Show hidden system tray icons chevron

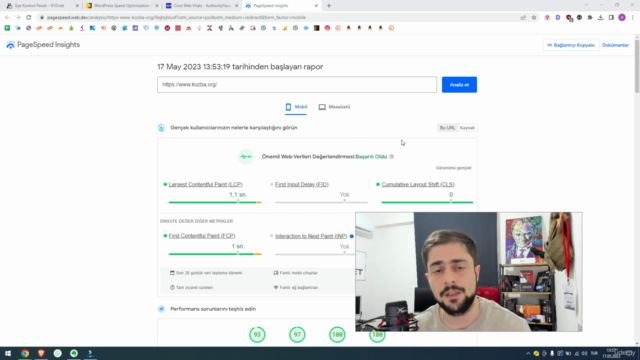(528, 353)
